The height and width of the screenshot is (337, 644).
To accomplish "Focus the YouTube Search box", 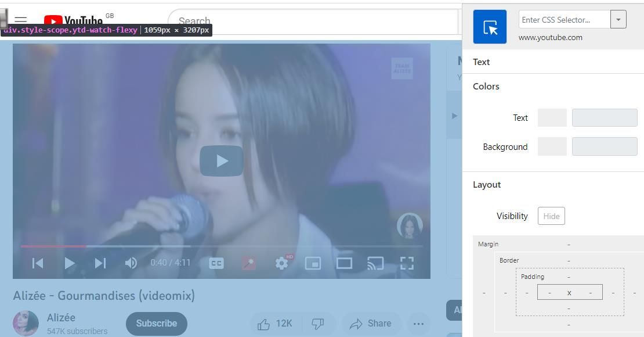I will pos(313,21).
